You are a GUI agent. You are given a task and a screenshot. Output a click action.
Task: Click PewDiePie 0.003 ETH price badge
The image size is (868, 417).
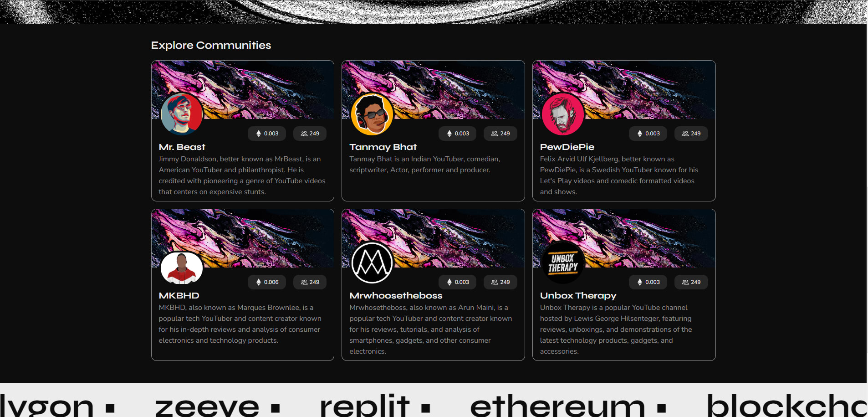point(648,134)
